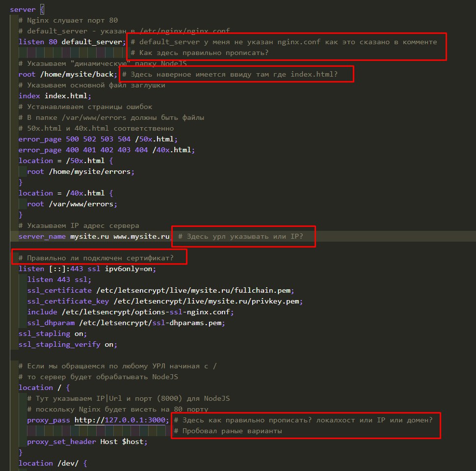Click "error_page 500 502 503 504 /50x.html;"
This screenshot has height=471, width=476.
tap(98, 139)
